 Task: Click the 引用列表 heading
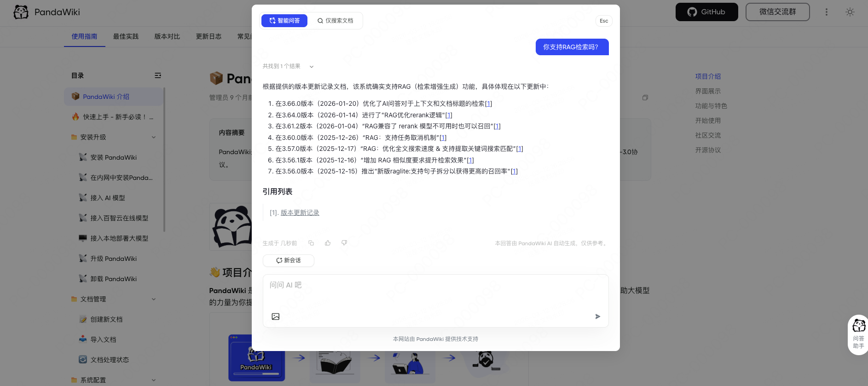(x=278, y=191)
